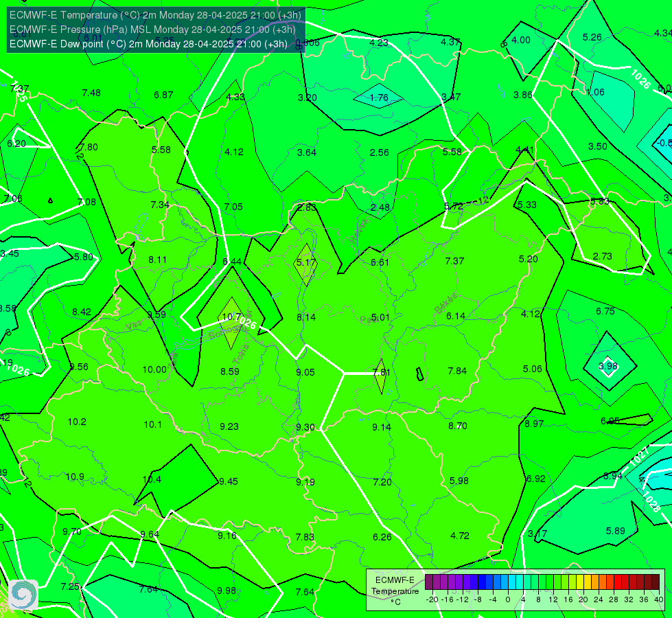Select the ECMWF-E Dew point 2m layer label
672x618 pixels.
[x=148, y=44]
